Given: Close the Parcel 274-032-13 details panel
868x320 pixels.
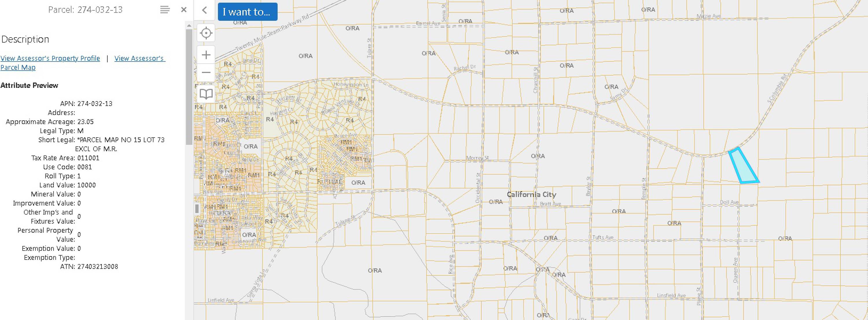Looking at the screenshot, I should click(184, 10).
